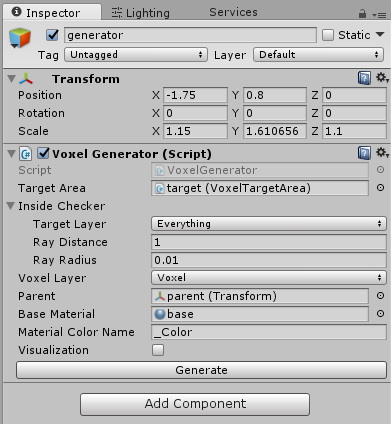Click the Position Z field

(x=354, y=95)
